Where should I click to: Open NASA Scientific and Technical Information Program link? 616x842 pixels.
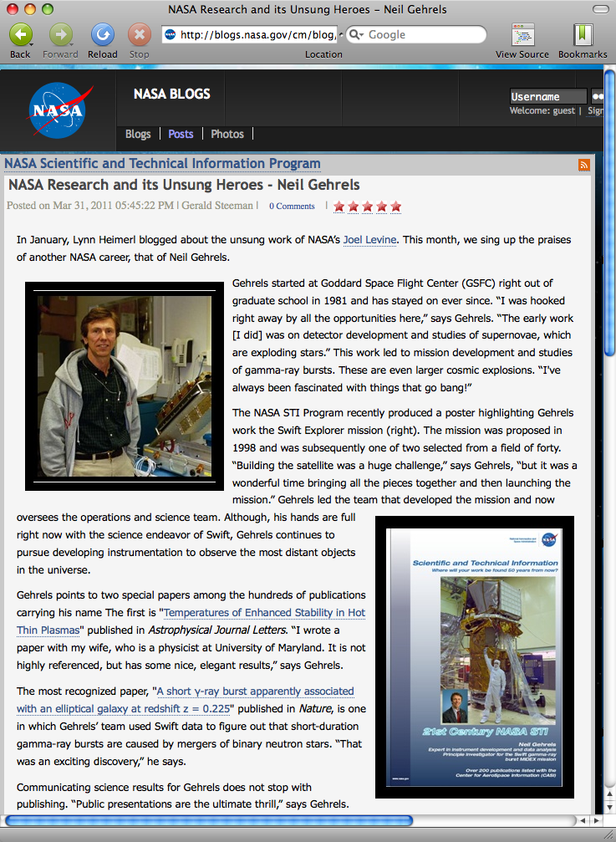pos(163,163)
